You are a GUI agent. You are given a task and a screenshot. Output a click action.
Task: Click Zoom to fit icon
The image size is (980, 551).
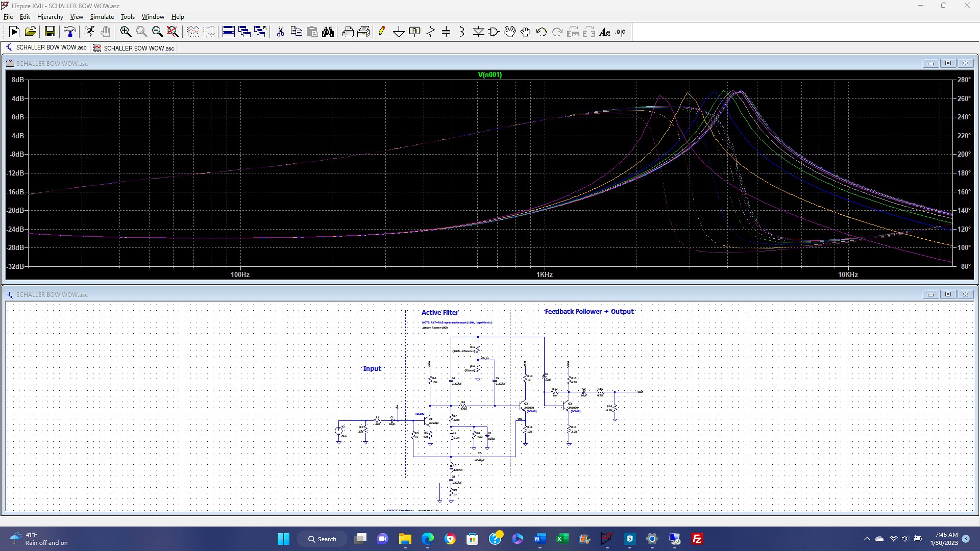pos(173,32)
